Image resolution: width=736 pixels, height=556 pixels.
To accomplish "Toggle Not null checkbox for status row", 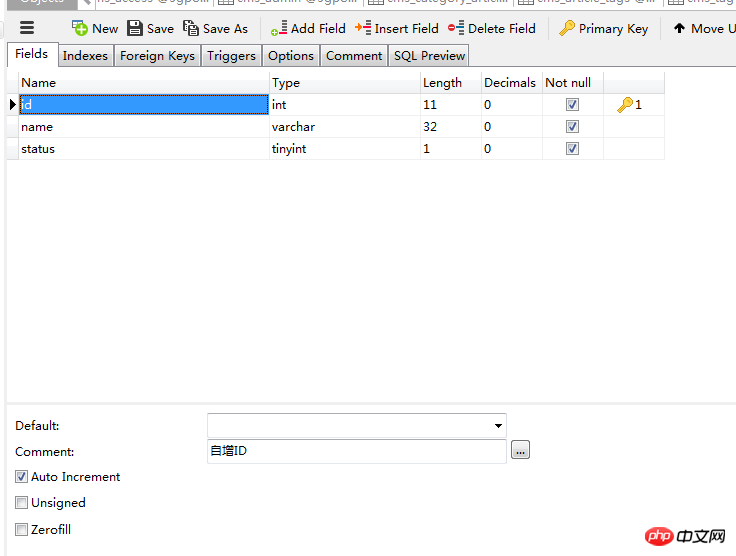I will (572, 148).
